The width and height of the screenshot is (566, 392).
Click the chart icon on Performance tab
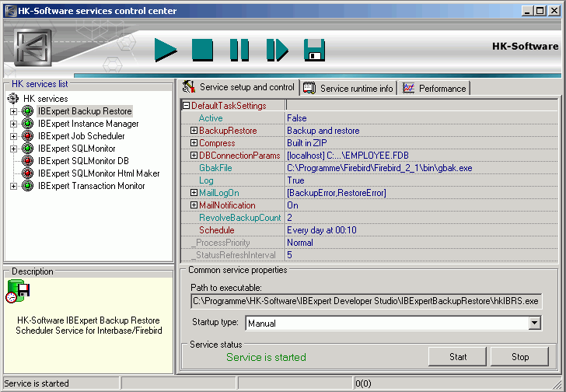coord(408,88)
